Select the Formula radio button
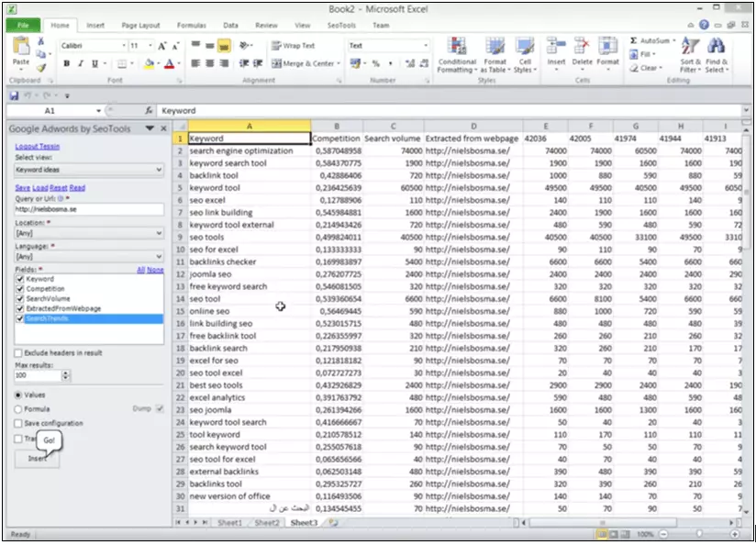The height and width of the screenshot is (545, 756). pos(18,409)
